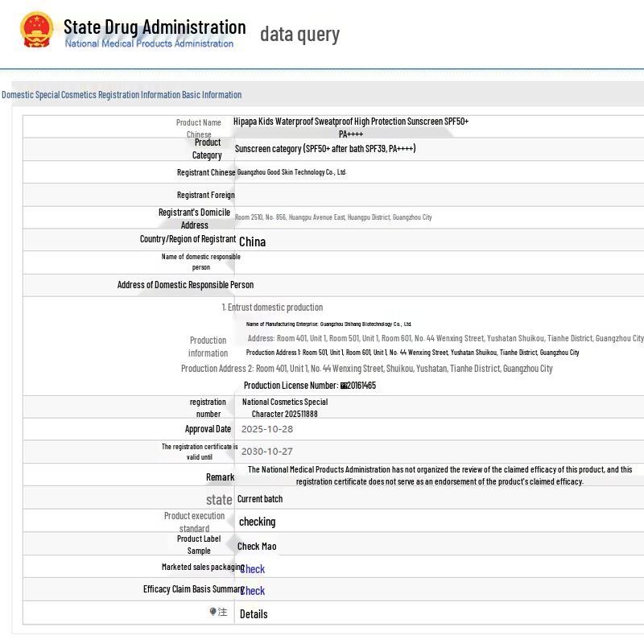644x644 pixels.
Task: Select the Production License Number 20161465
Action: coord(310,386)
